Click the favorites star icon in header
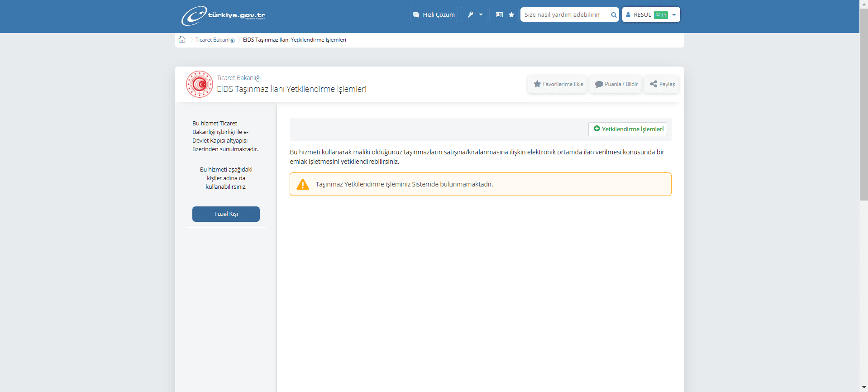 click(x=511, y=14)
